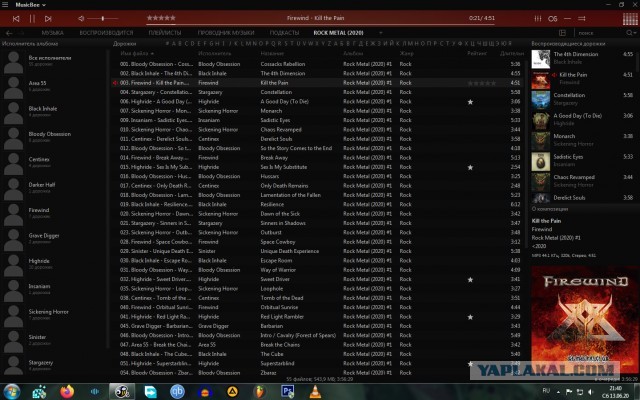Sort by the Жанр column header
Image resolution: width=640 pixels, height=400 pixels.
click(407, 53)
